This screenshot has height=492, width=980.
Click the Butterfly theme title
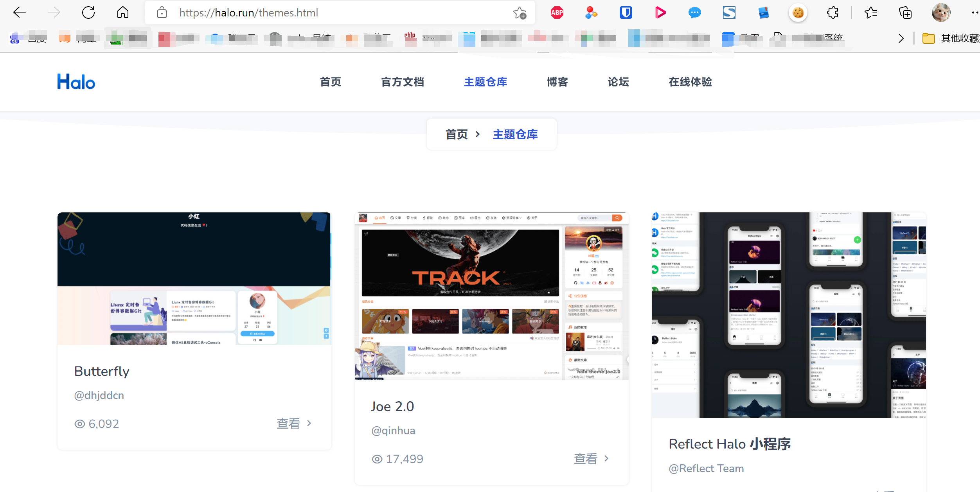click(102, 371)
